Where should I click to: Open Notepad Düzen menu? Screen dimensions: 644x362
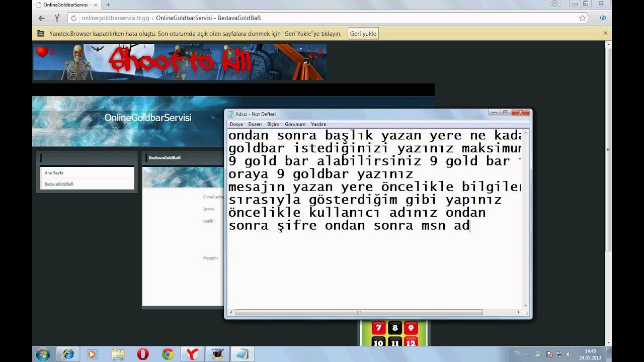(255, 124)
